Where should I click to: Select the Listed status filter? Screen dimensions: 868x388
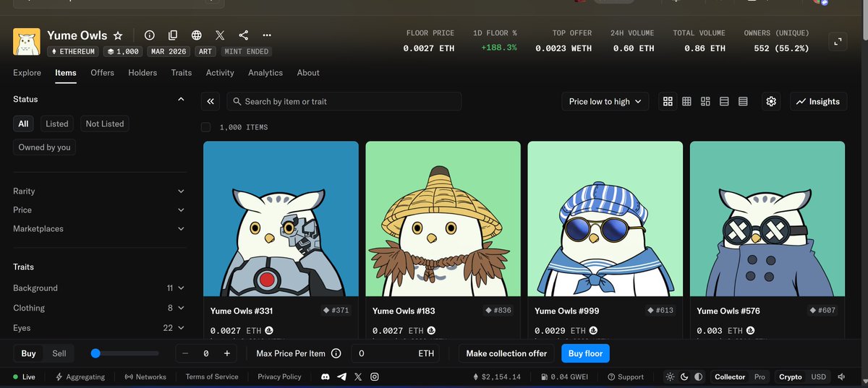pyautogui.click(x=57, y=124)
